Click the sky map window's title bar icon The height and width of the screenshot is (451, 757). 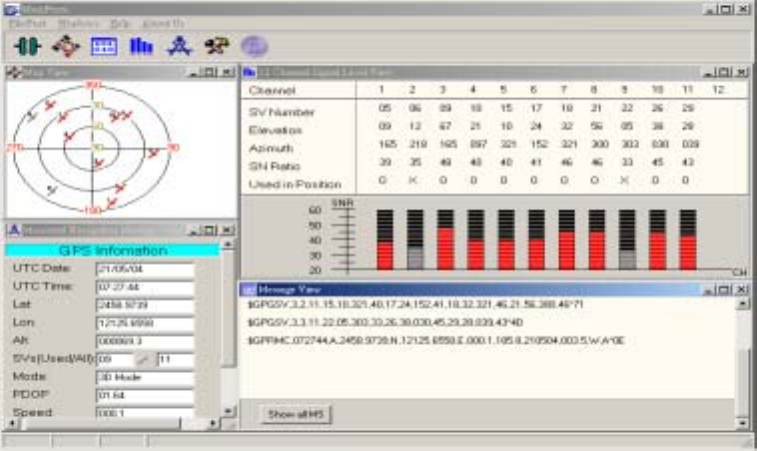point(13,72)
